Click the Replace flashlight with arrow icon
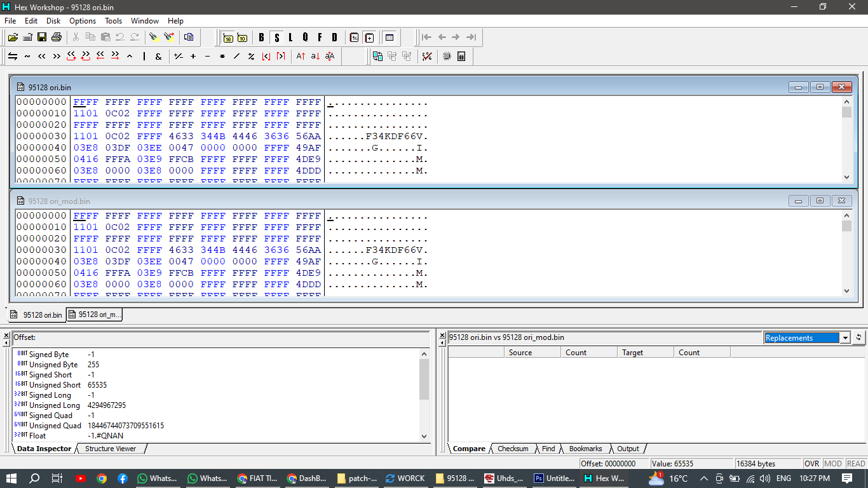This screenshot has width=868, height=488. (169, 37)
